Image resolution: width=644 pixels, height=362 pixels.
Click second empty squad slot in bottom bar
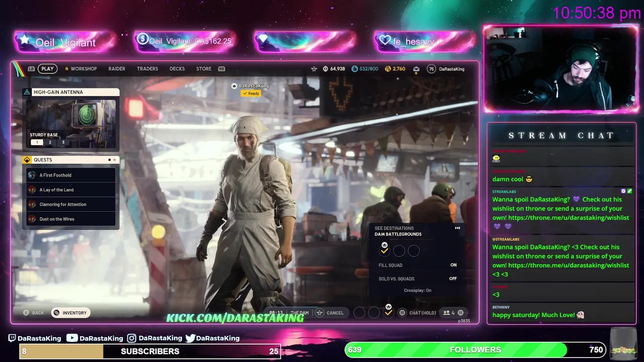click(x=374, y=313)
